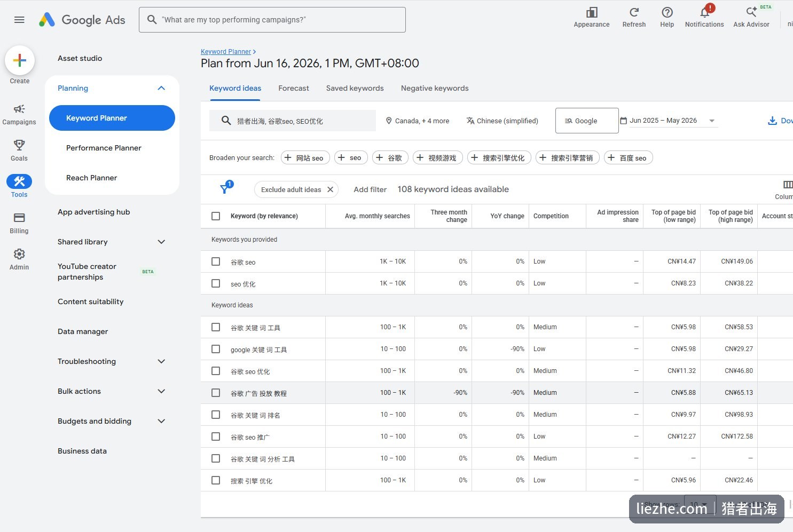Add 搜索引擎营销 chip to broaden search
Image resolution: width=793 pixels, height=532 pixels.
tap(568, 157)
